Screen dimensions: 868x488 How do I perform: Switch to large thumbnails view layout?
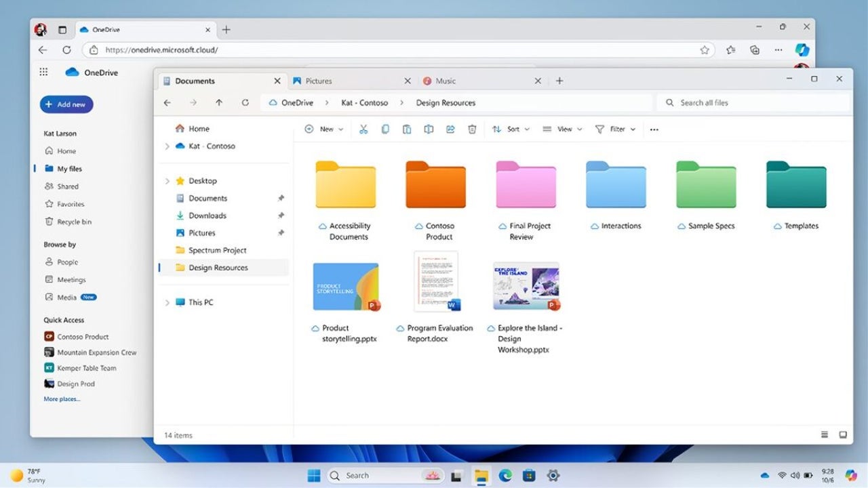tap(843, 434)
